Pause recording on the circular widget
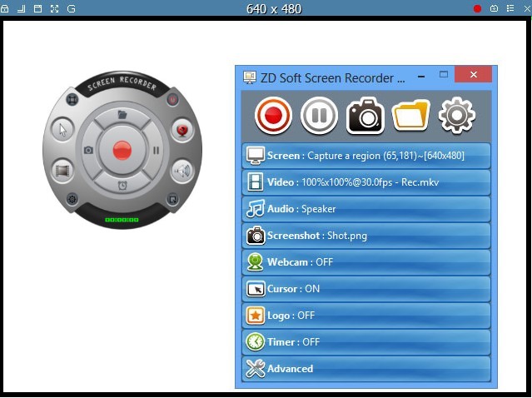The height and width of the screenshot is (398, 532). (x=156, y=151)
